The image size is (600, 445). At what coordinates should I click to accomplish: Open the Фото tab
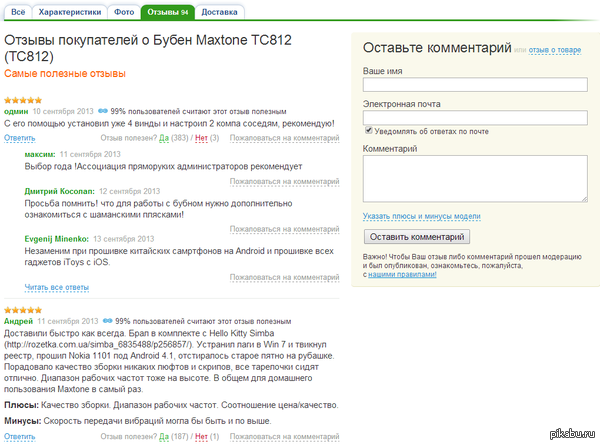[x=123, y=12]
